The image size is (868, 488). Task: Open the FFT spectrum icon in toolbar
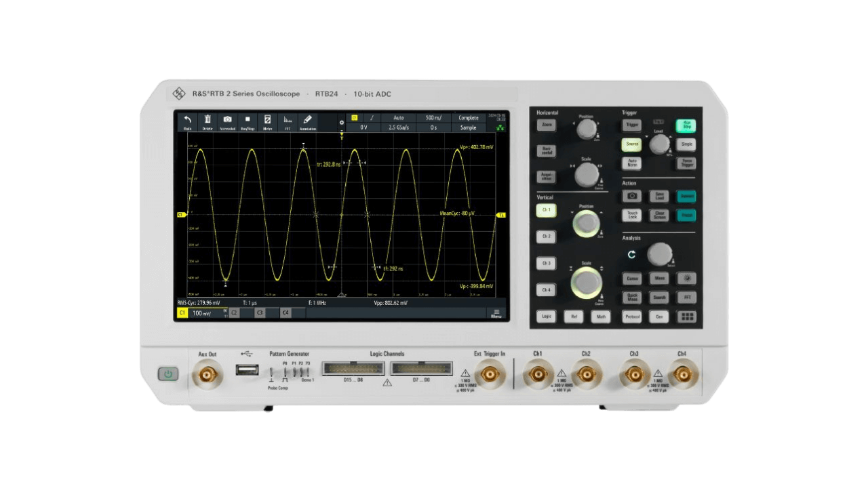click(x=288, y=121)
